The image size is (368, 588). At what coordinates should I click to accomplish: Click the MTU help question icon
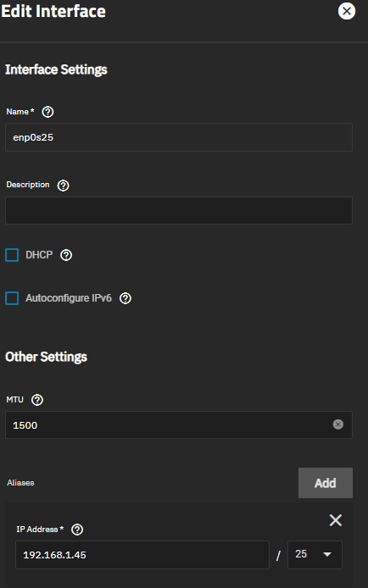(37, 400)
